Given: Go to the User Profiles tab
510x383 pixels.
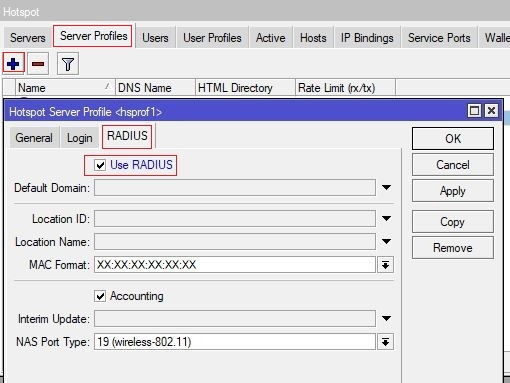Looking at the screenshot, I should (212, 38).
